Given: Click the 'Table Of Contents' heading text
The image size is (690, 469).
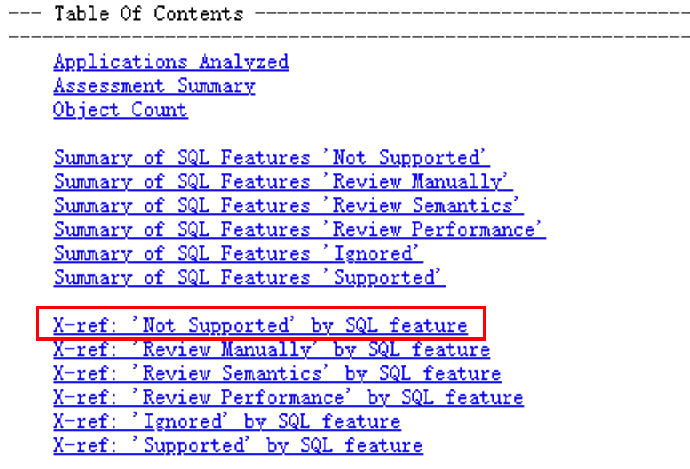Looking at the screenshot, I should click(x=147, y=14).
